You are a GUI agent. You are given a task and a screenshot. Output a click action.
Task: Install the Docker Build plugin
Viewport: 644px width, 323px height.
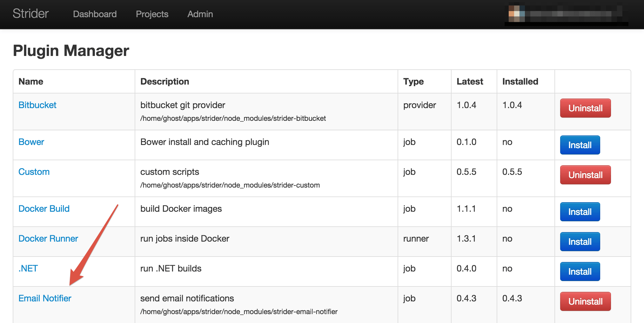[580, 212]
